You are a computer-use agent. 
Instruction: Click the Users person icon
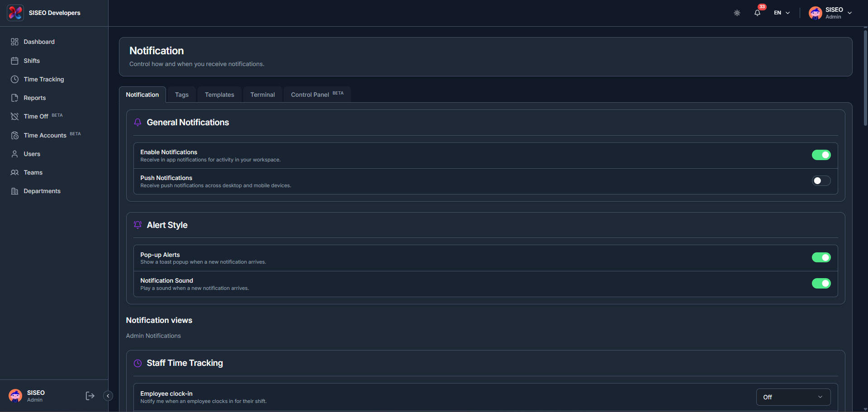[14, 154]
